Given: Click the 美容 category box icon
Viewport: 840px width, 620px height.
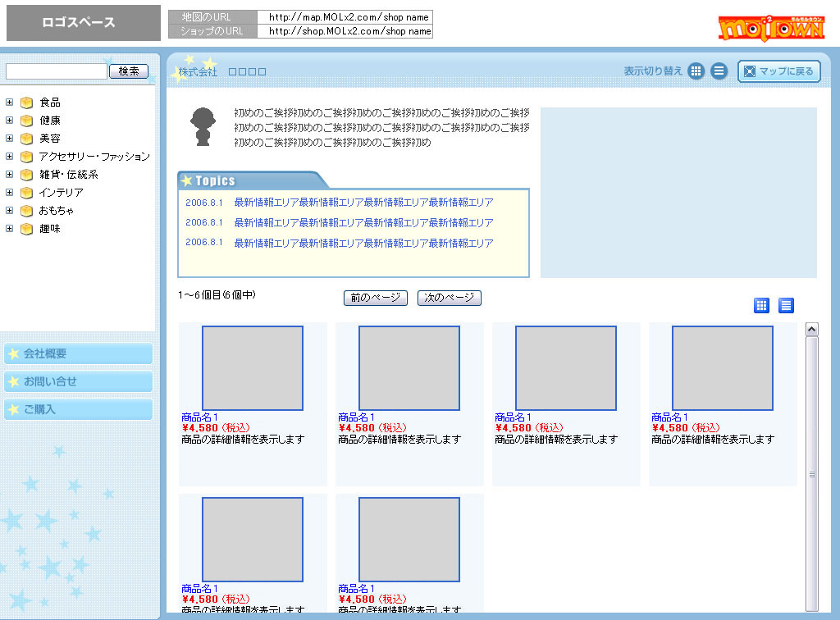Looking at the screenshot, I should coord(26,139).
